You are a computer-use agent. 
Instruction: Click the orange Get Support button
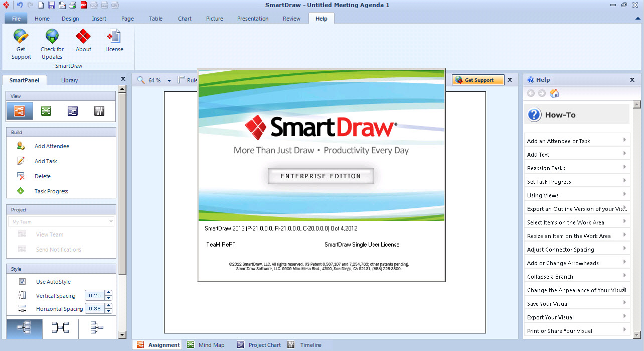pos(478,80)
